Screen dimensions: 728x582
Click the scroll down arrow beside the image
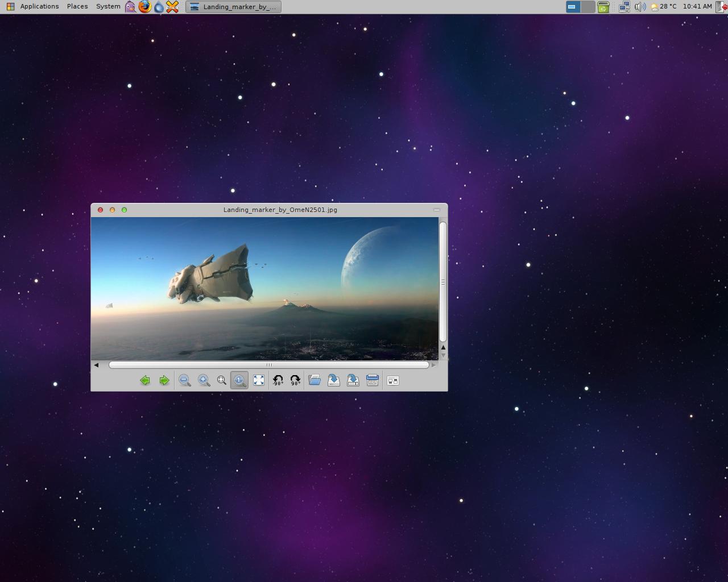[443, 355]
